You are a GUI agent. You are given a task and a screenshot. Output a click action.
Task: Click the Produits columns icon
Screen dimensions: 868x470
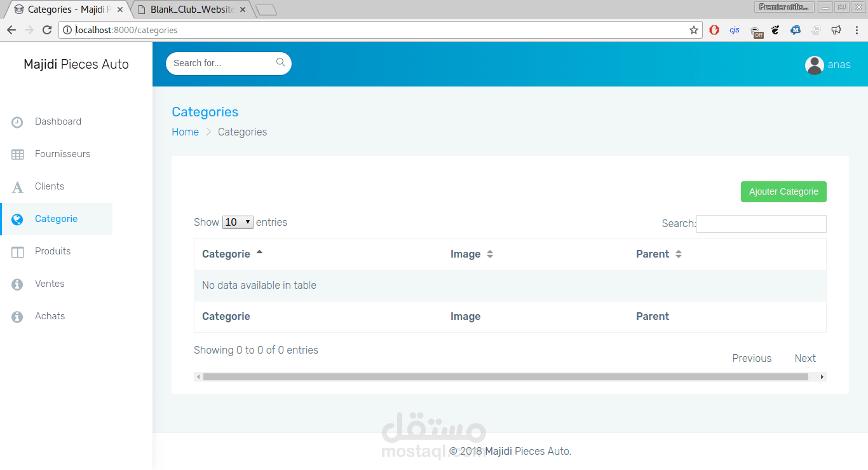pos(17,252)
